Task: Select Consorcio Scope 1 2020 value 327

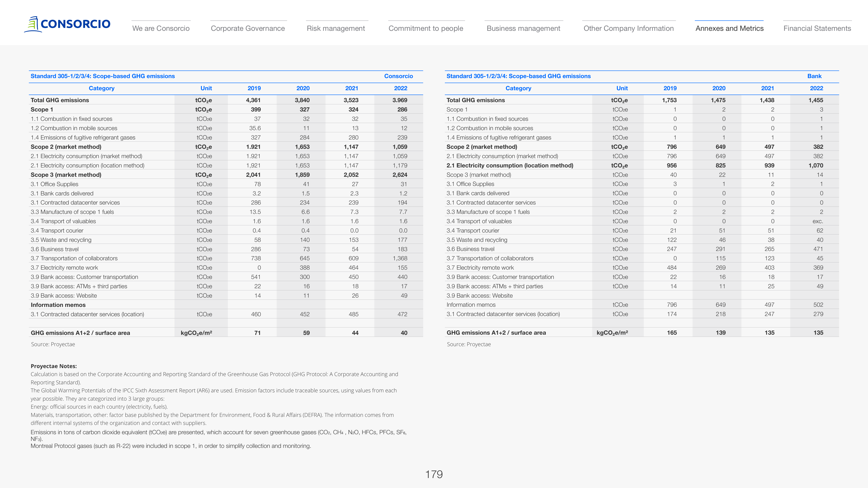Action: (x=305, y=110)
